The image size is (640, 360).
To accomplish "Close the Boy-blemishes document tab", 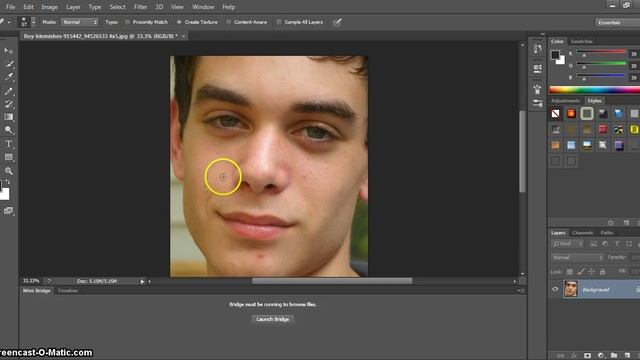I will pyautogui.click(x=184, y=36).
